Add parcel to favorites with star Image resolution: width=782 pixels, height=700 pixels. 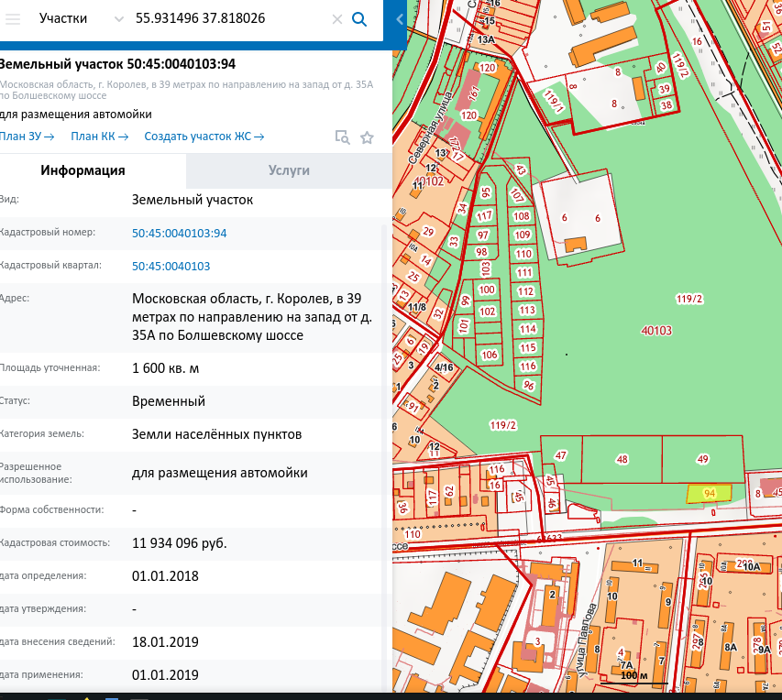pos(367,137)
